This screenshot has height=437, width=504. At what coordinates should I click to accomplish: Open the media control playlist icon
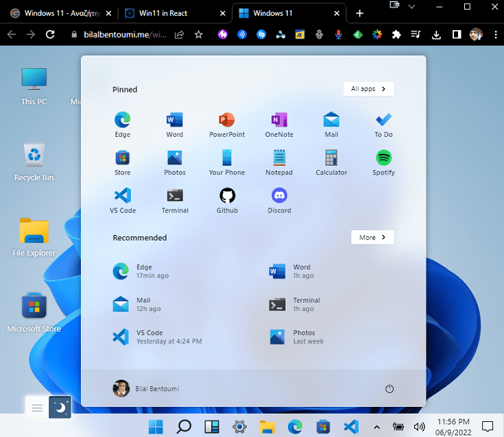pos(416,34)
